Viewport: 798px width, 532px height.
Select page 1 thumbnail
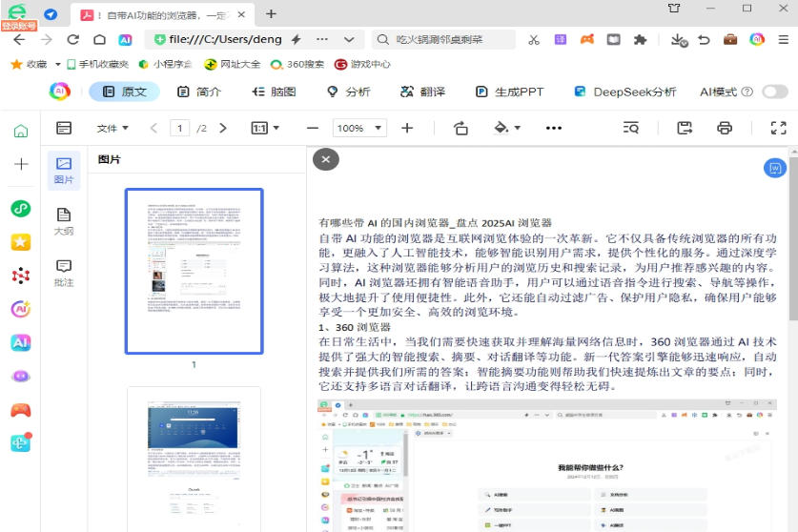pos(194,271)
